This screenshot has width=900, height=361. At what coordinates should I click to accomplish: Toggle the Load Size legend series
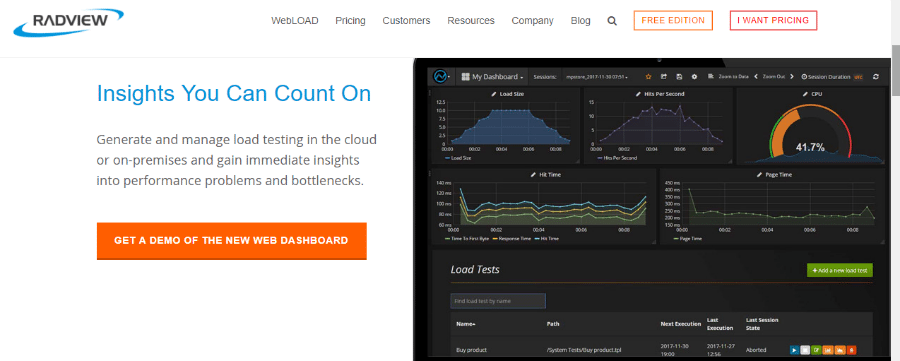457,158
